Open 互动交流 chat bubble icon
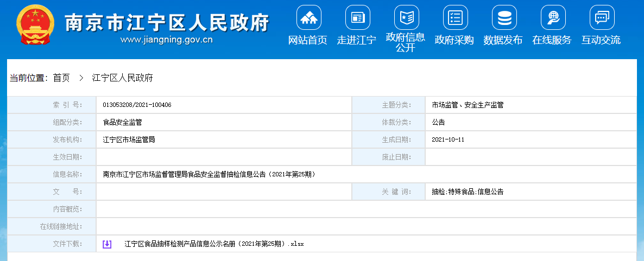644x261 pixels. point(602,17)
